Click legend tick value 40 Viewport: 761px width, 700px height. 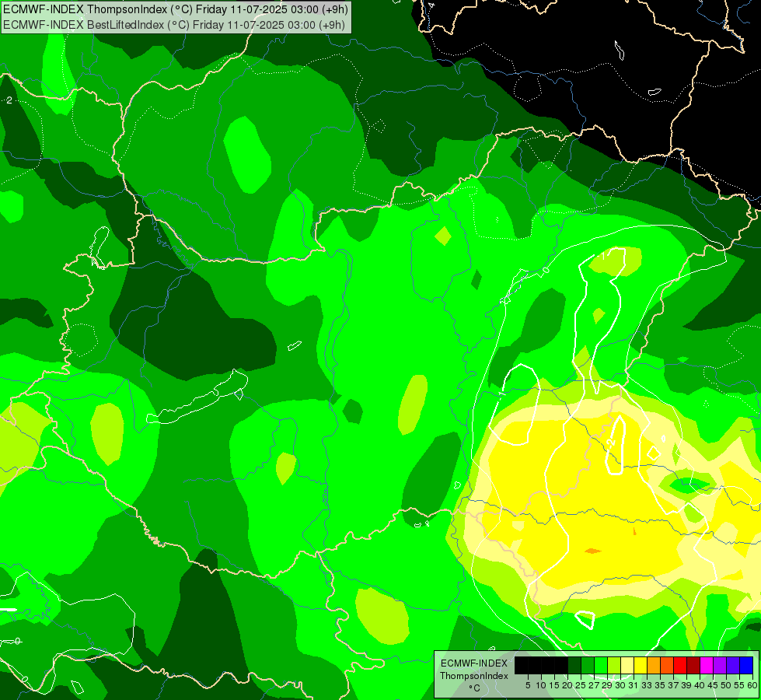700,685
